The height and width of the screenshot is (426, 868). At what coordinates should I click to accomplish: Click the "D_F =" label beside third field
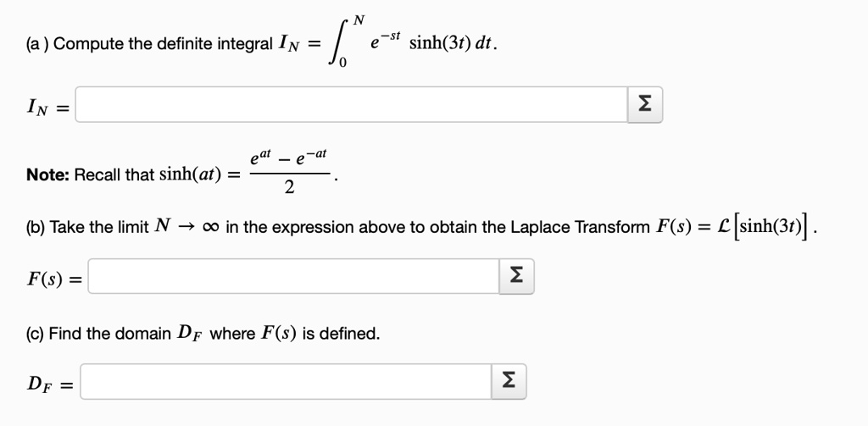pyautogui.click(x=47, y=383)
